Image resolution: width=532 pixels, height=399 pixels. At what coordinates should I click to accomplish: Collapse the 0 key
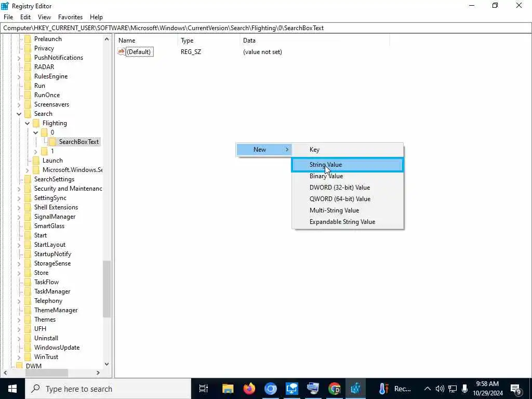[36, 132]
